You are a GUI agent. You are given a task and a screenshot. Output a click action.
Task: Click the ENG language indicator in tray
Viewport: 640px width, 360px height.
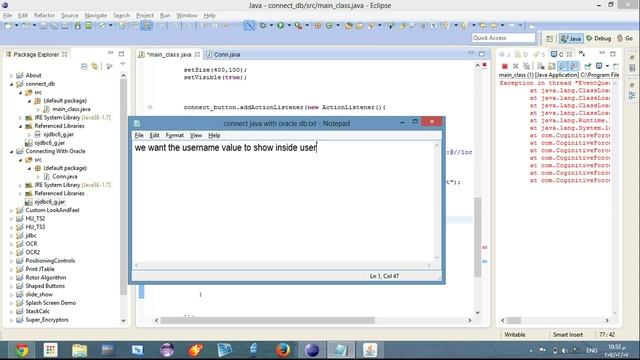click(592, 350)
